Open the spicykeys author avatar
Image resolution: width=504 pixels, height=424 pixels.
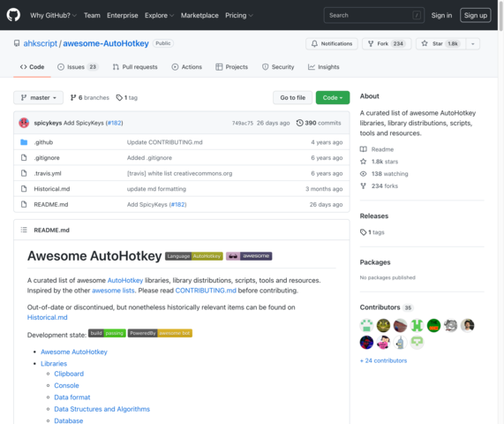click(x=24, y=123)
